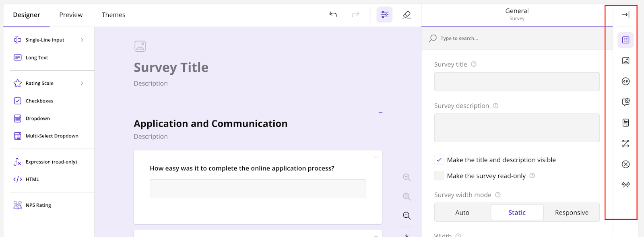Collapse the Application and Communication page
This screenshot has height=237, width=644.
tap(380, 112)
